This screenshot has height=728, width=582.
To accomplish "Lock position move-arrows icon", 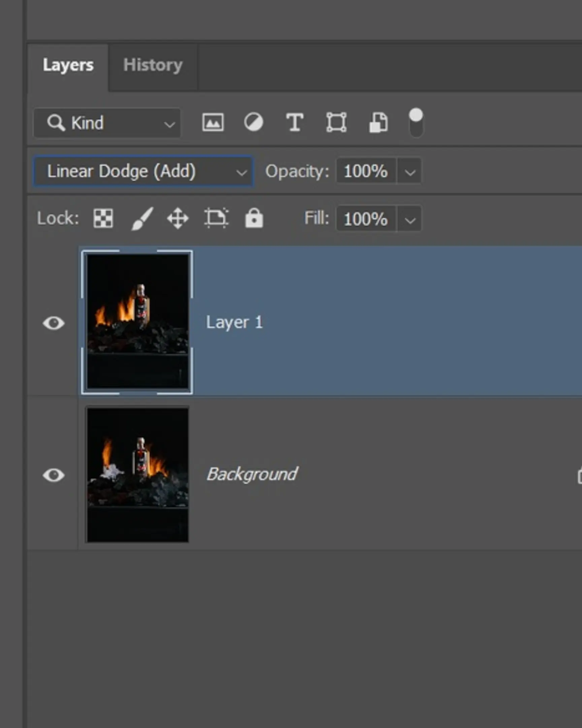I will pyautogui.click(x=178, y=218).
